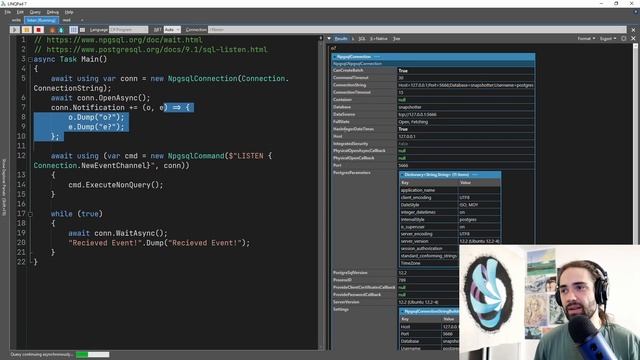Click the npgsql.org wait.html comment URL
The image size is (640, 360).
[124, 40]
